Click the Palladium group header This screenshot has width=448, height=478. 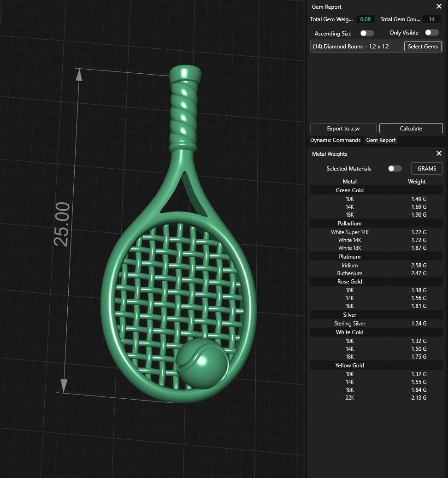(377, 224)
